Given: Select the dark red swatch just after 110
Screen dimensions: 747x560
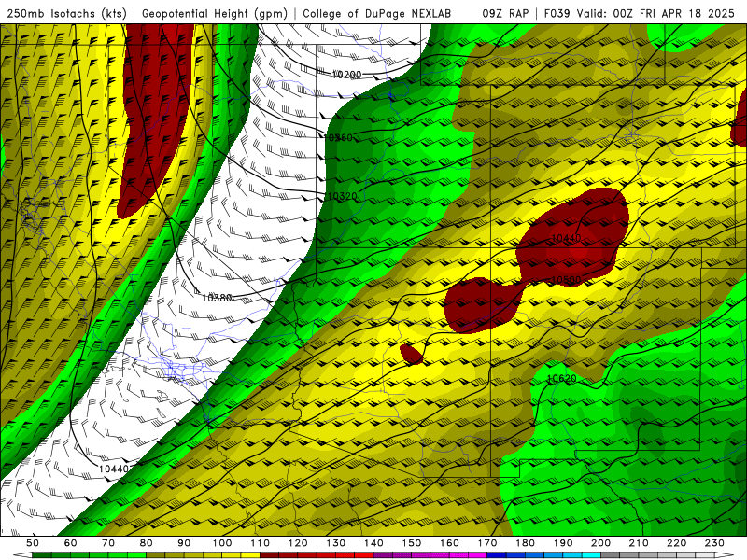Looking at the screenshot, I should [x=269, y=555].
